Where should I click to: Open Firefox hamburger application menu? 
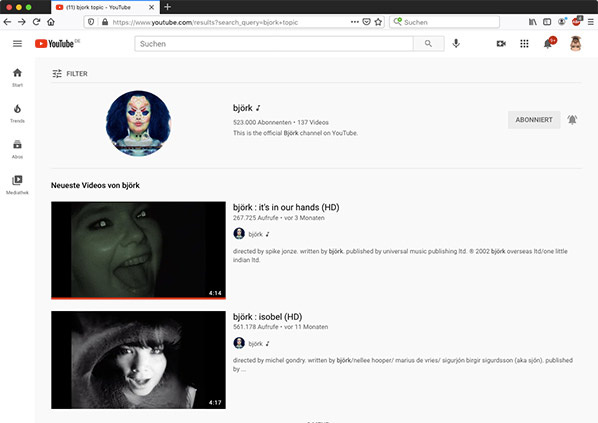click(x=590, y=22)
